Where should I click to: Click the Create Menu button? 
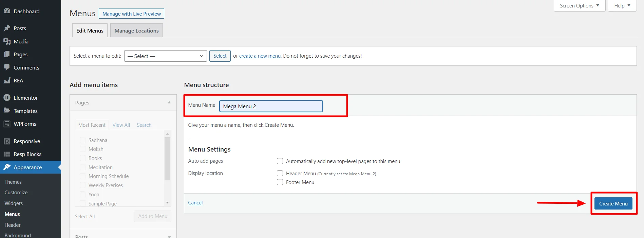click(x=613, y=203)
